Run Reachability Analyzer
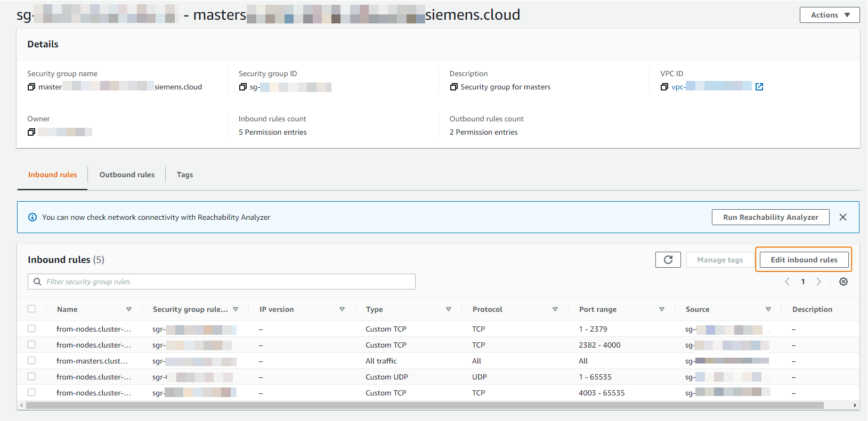The image size is (868, 421). coord(770,217)
